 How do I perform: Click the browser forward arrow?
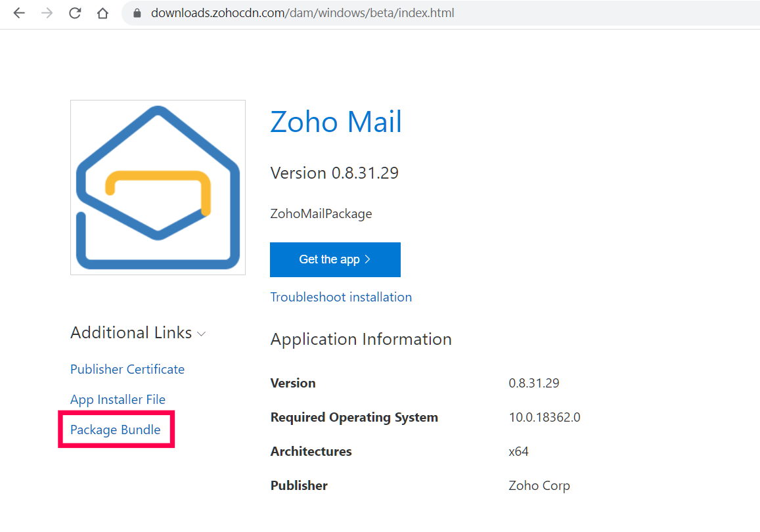[47, 13]
